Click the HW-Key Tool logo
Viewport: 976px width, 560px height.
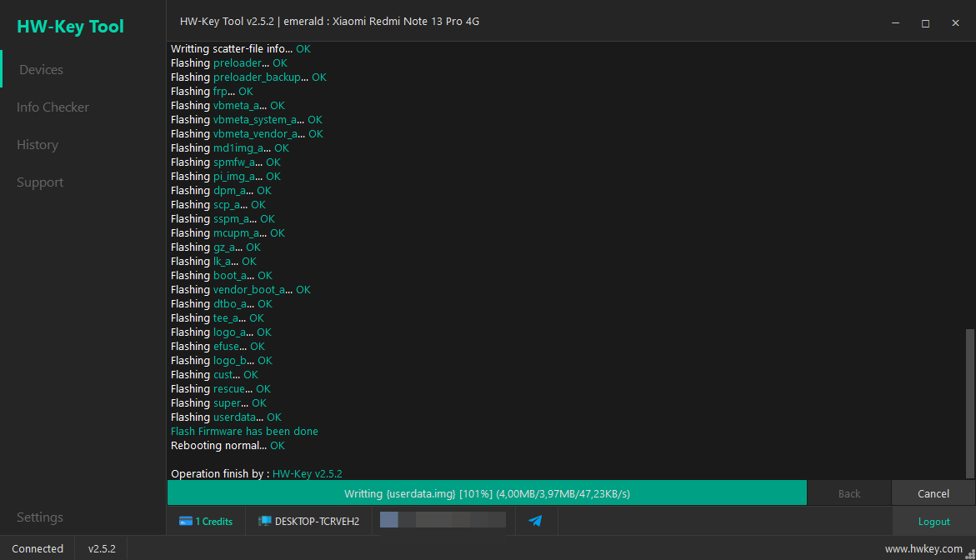coord(70,26)
